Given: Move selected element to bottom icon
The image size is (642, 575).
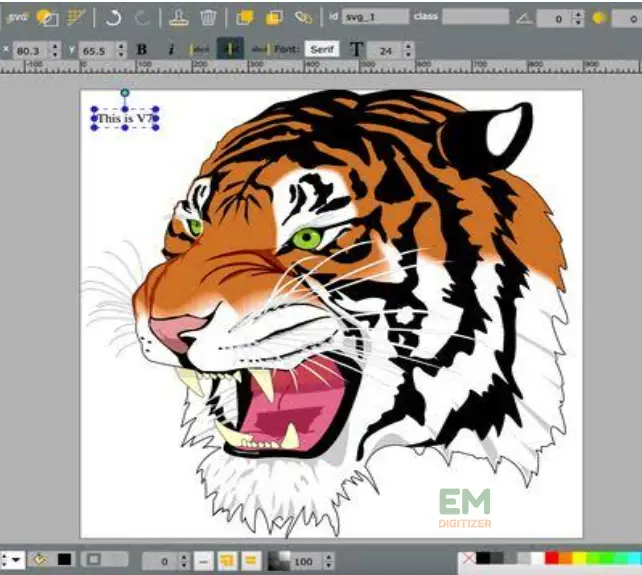Looking at the screenshot, I should [274, 17].
